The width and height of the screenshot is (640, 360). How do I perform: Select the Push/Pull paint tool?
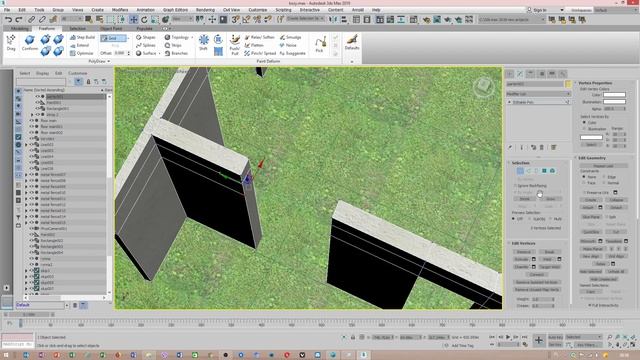[235, 45]
